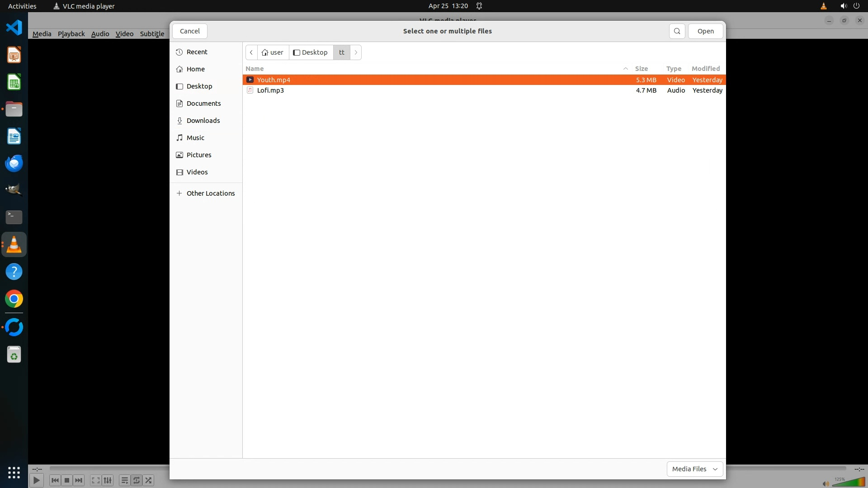The image size is (868, 488).
Task: Toggle shuffle random playback
Action: click(x=148, y=480)
